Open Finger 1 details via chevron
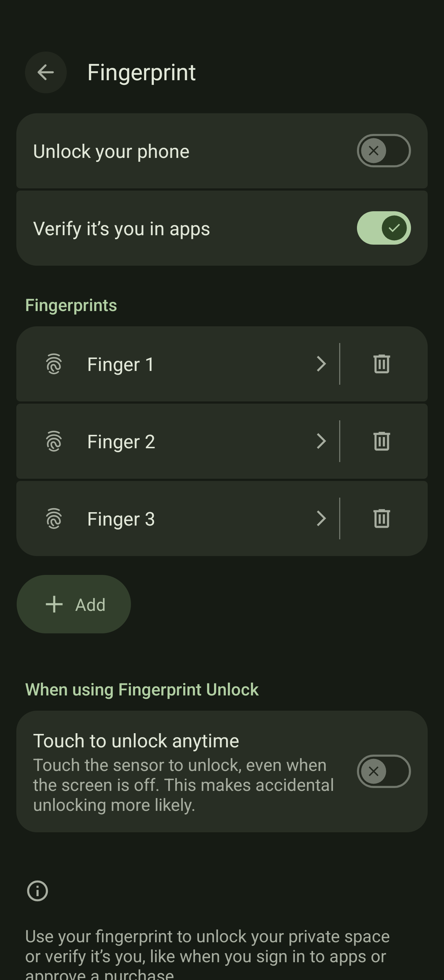This screenshot has width=444, height=980. pyautogui.click(x=321, y=364)
